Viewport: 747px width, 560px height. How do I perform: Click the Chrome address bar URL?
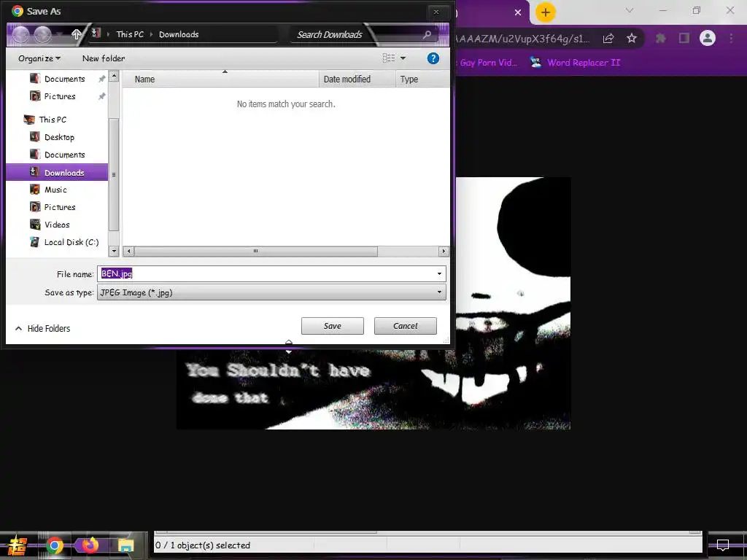pos(523,39)
